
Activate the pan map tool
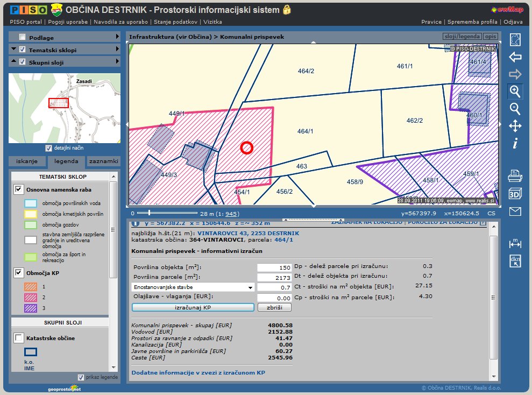point(515,126)
